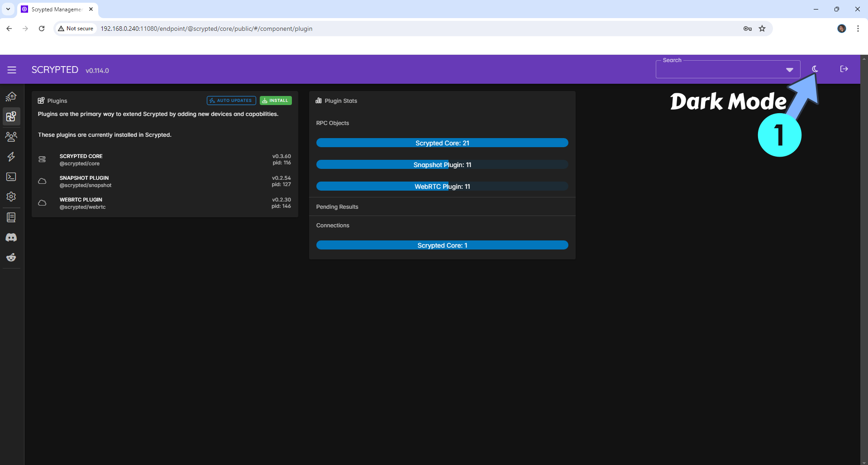Close the Scrypted Management tab
This screenshot has height=465, width=868.
[x=91, y=9]
